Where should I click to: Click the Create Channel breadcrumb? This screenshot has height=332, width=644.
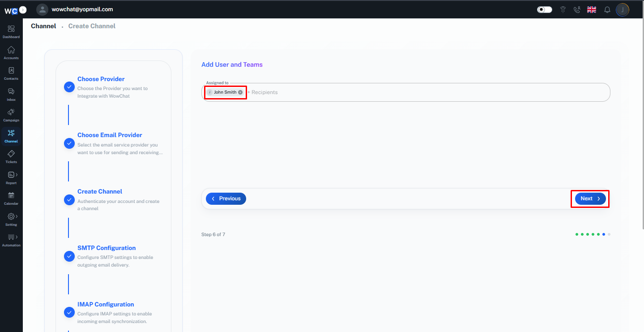tap(92, 26)
